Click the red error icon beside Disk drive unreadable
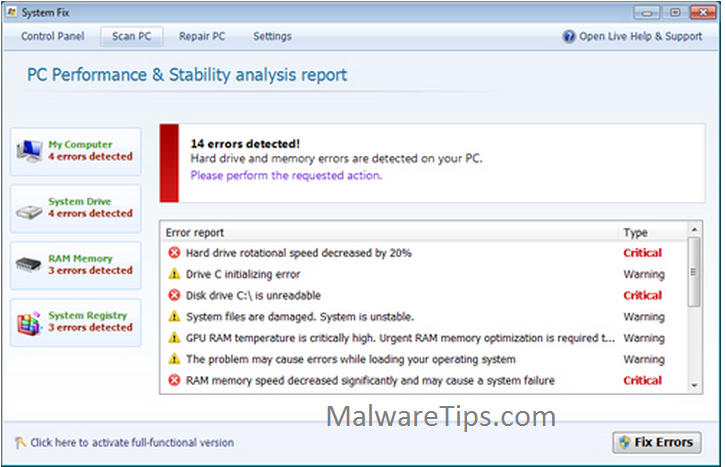Image resolution: width=726 pixels, height=467 pixels. (x=174, y=295)
